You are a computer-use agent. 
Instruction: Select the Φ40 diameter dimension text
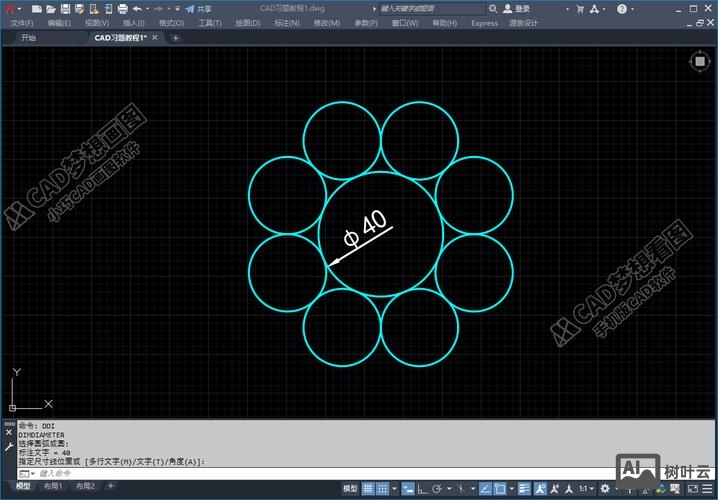[365, 229]
